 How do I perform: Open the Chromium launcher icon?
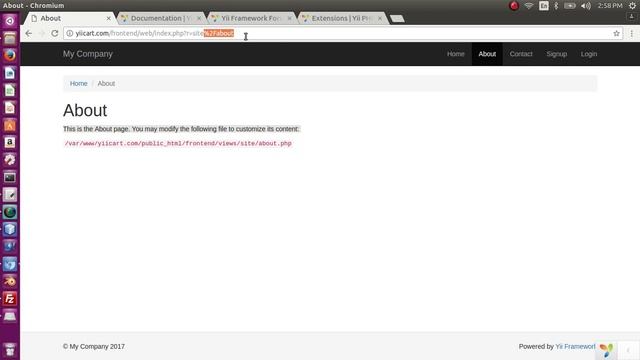(x=10, y=264)
